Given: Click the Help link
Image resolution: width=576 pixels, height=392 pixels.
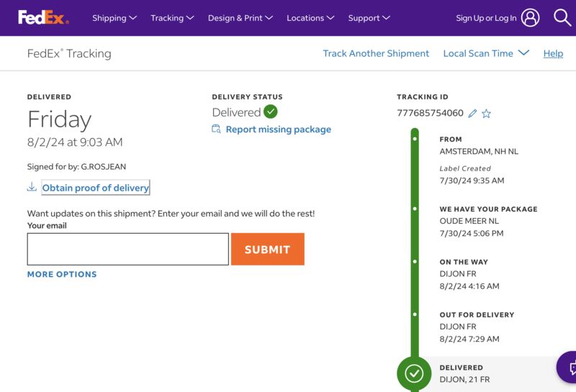Looking at the screenshot, I should click(x=553, y=54).
